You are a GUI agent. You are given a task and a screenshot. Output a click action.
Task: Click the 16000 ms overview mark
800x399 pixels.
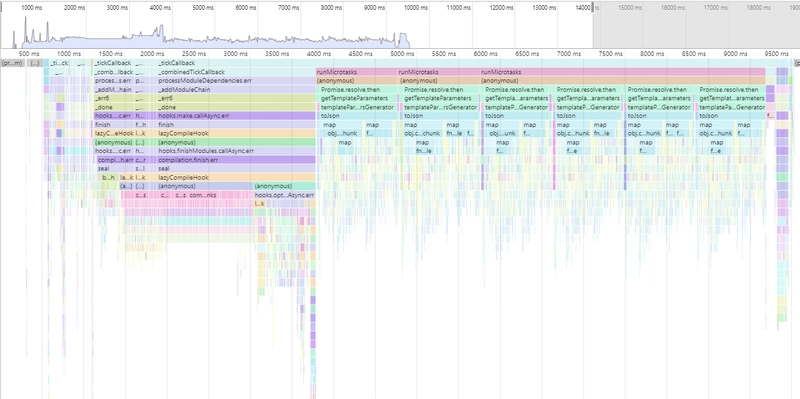click(672, 8)
